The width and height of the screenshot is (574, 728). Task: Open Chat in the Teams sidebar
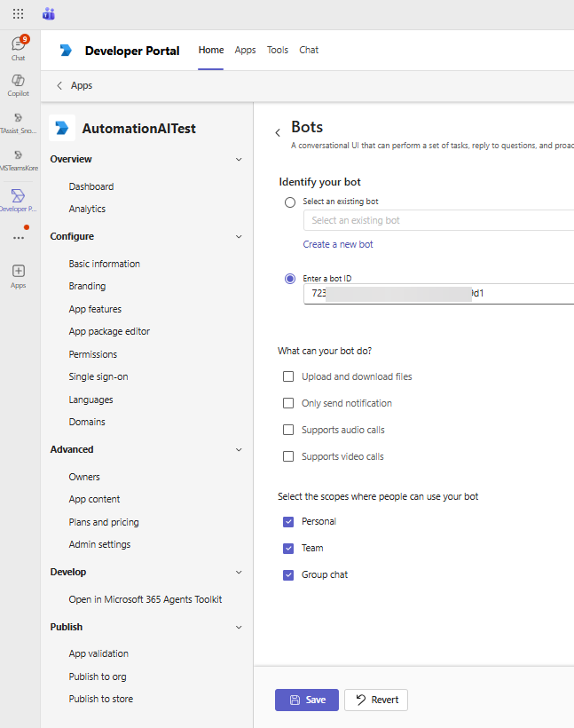pos(18,47)
